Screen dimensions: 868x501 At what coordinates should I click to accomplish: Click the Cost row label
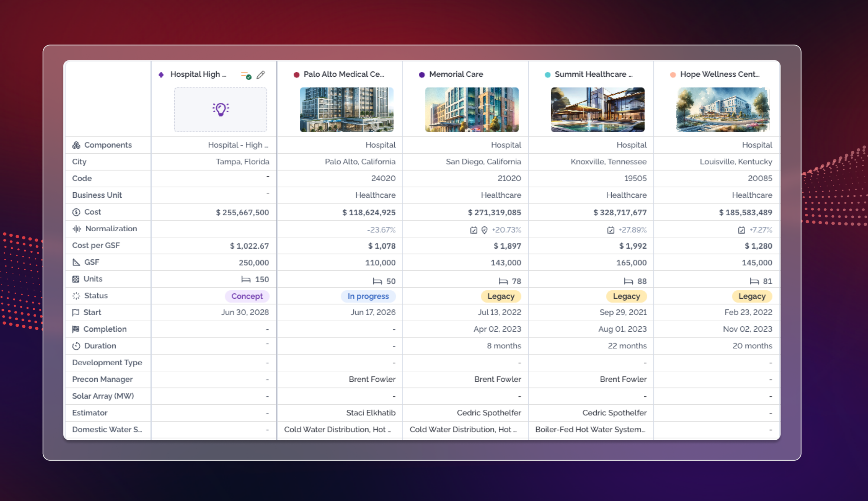[x=93, y=212]
